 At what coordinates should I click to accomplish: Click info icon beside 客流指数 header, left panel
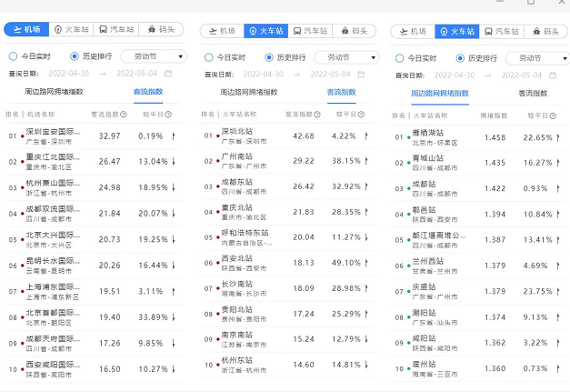point(125,115)
